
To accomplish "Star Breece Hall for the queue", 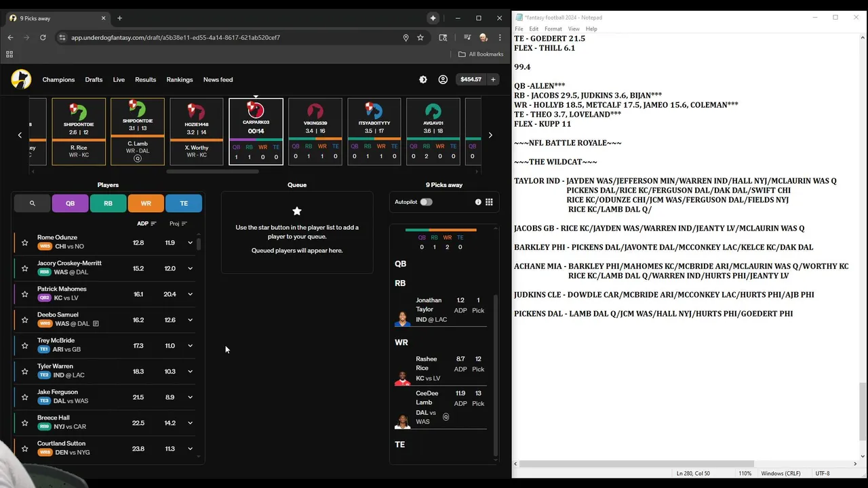I will [25, 423].
